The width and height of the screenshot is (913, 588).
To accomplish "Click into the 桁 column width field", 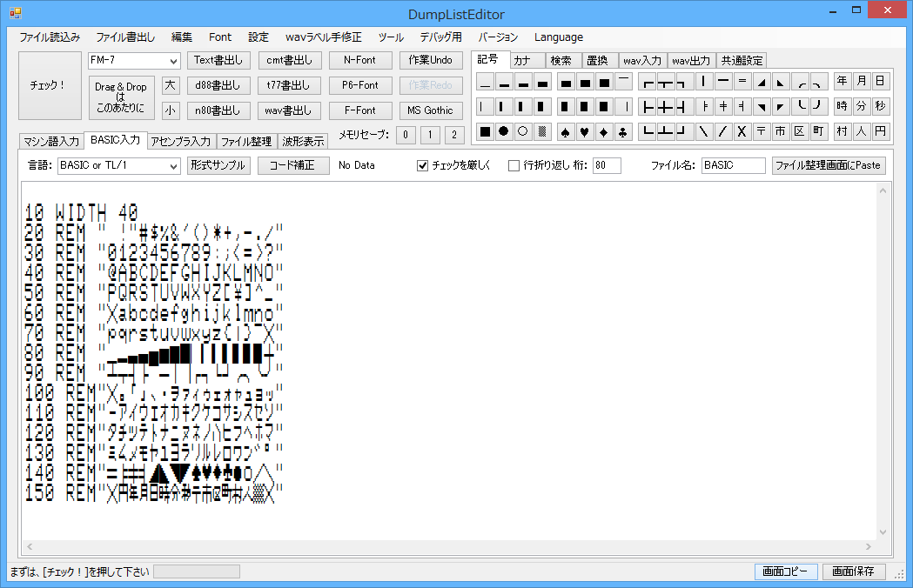I will pyautogui.click(x=607, y=166).
